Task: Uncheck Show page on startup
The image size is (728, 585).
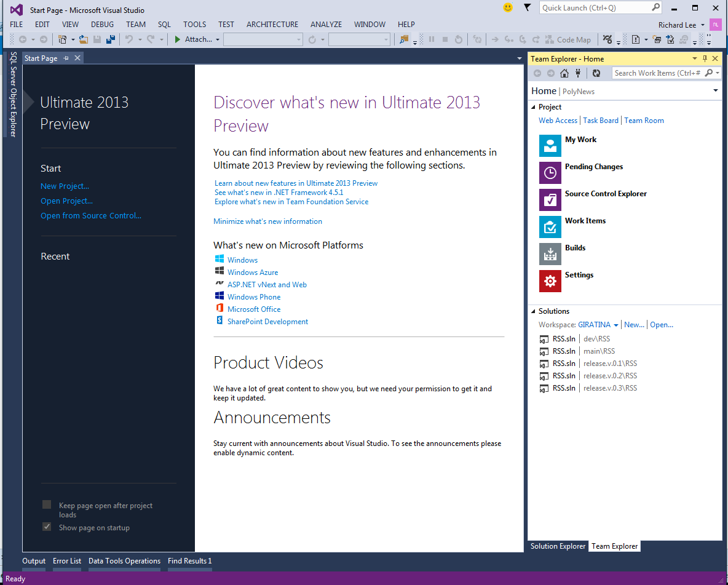Action: click(47, 527)
